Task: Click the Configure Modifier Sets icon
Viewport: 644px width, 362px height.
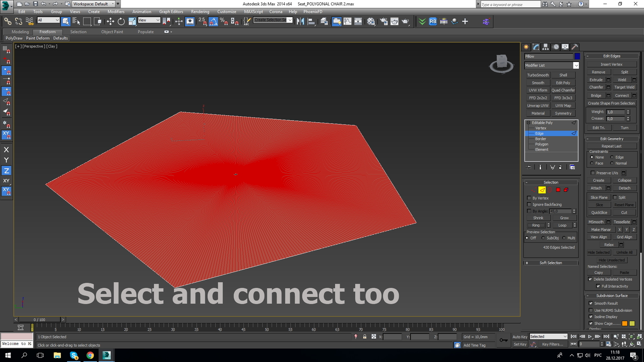Action: pos(572,167)
